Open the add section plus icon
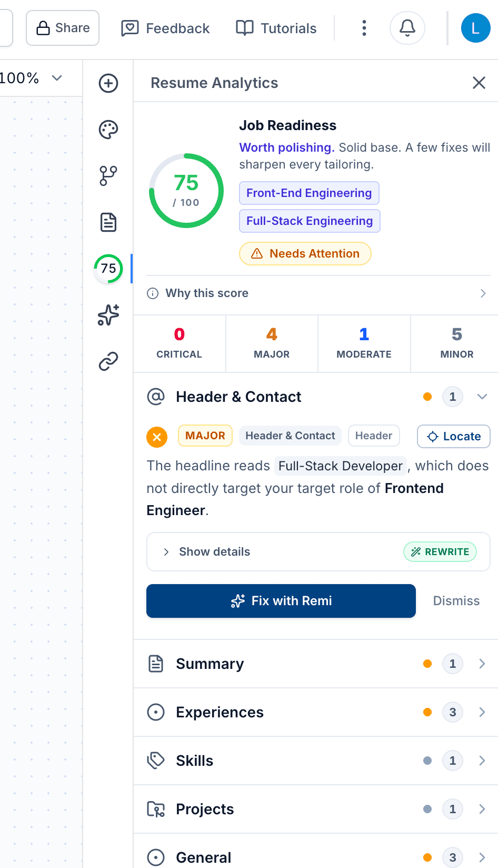Screen dimensions: 498x868 coord(108,83)
